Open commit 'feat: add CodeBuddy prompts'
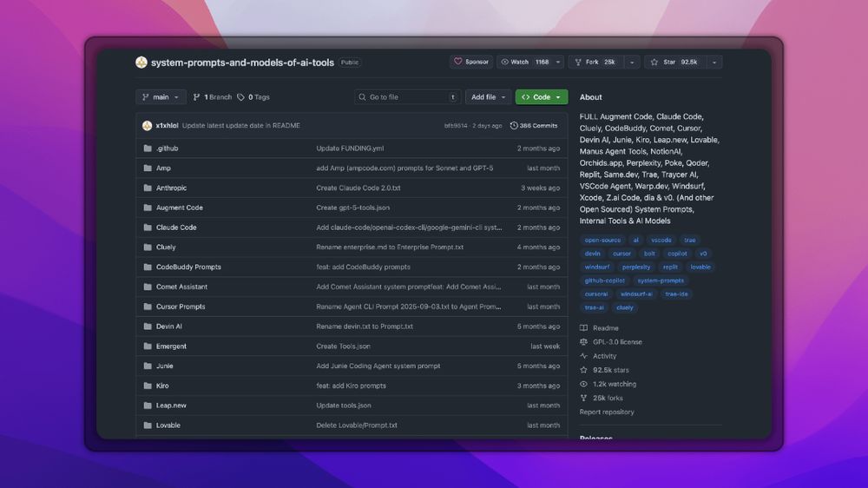 click(363, 267)
